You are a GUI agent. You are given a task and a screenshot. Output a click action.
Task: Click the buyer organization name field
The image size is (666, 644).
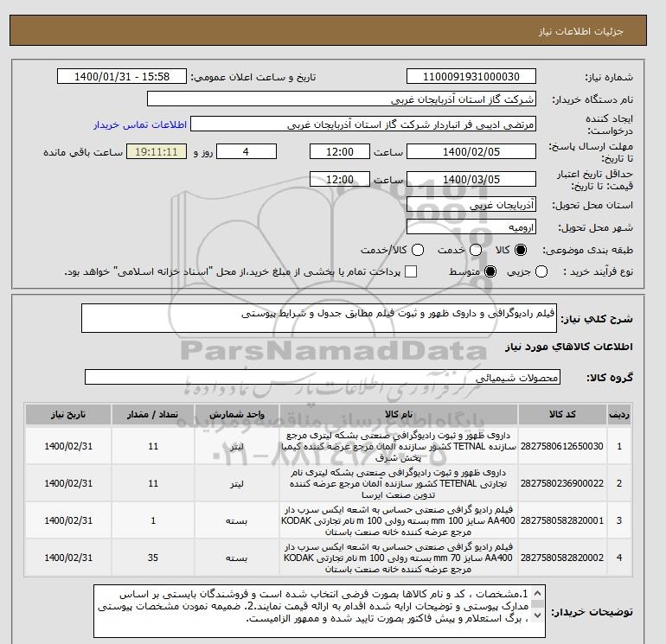tap(341, 99)
